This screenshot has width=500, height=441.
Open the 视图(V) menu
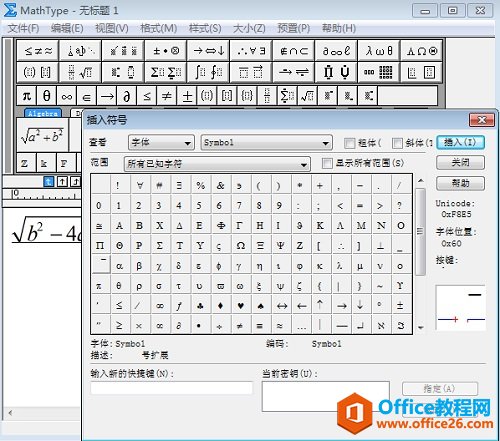112,28
